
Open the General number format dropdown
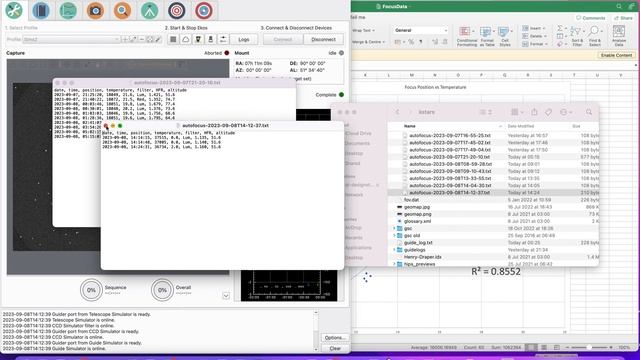click(421, 30)
